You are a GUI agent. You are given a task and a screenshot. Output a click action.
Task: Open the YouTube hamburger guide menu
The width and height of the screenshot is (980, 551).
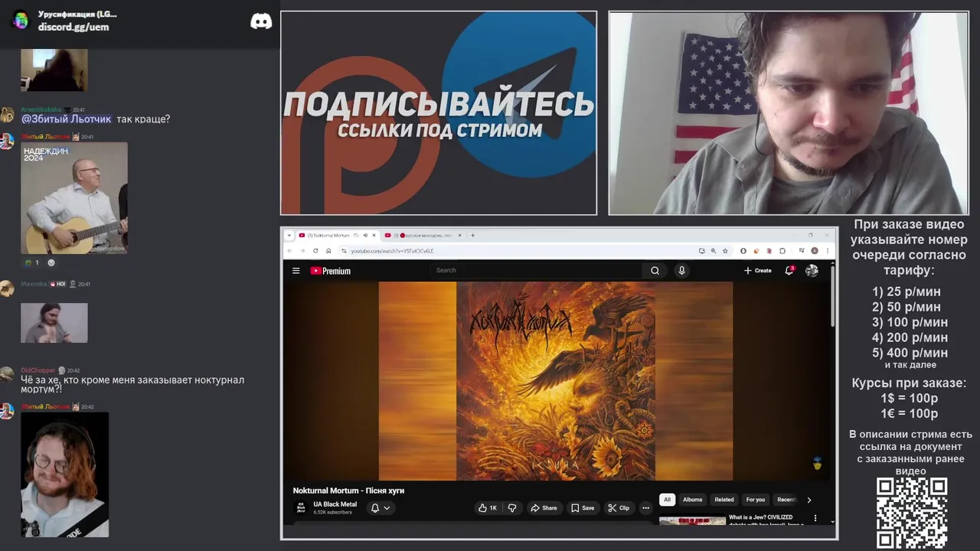coord(296,270)
